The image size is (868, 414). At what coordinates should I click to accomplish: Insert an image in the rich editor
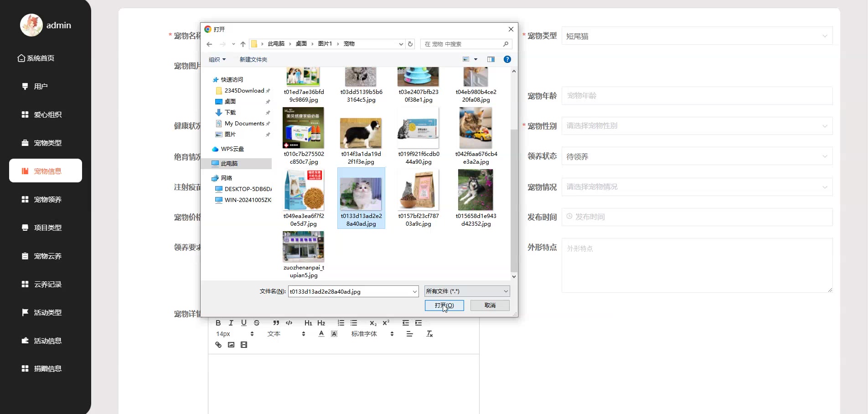(x=231, y=345)
